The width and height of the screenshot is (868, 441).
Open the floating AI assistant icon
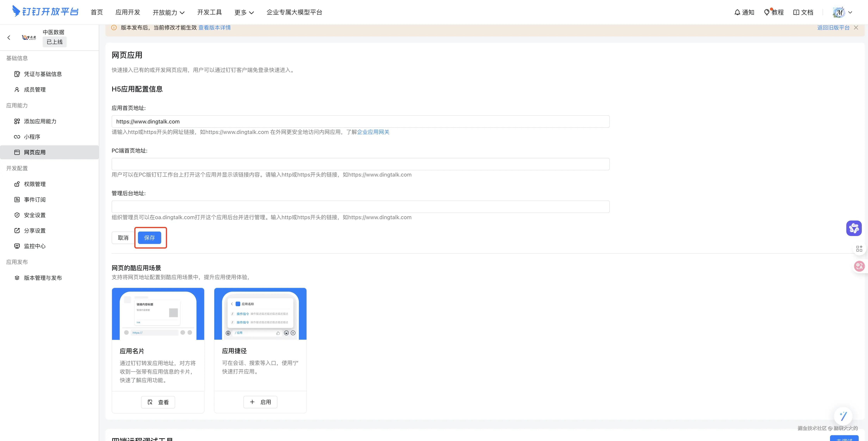pyautogui.click(x=854, y=228)
